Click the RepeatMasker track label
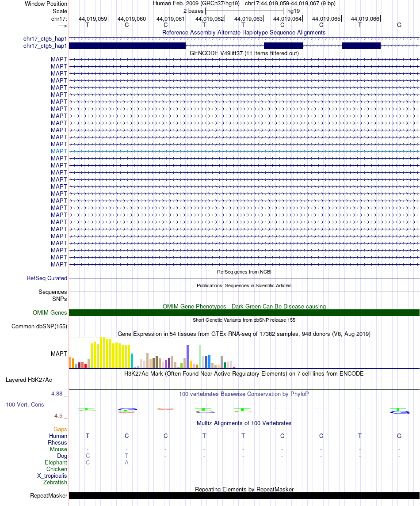The image size is (420, 506). click(x=49, y=496)
